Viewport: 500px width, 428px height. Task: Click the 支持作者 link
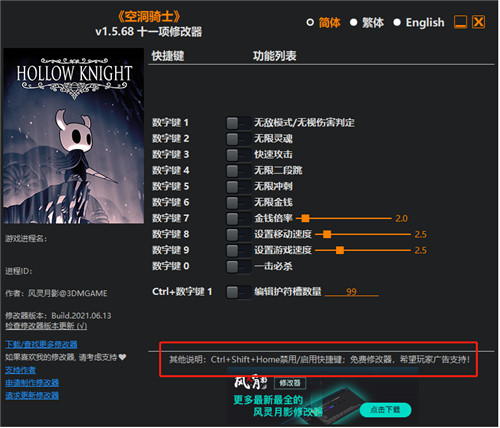pyautogui.click(x=21, y=370)
